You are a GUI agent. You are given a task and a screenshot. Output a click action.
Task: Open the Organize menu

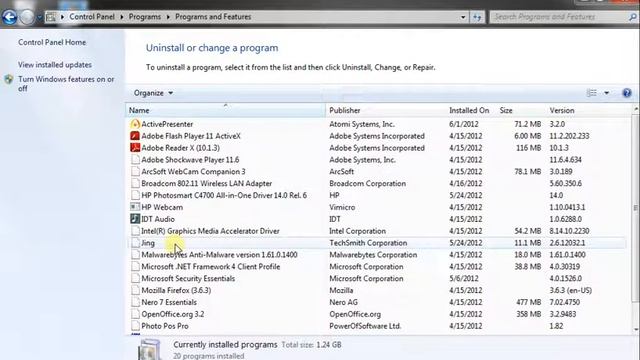point(153,93)
